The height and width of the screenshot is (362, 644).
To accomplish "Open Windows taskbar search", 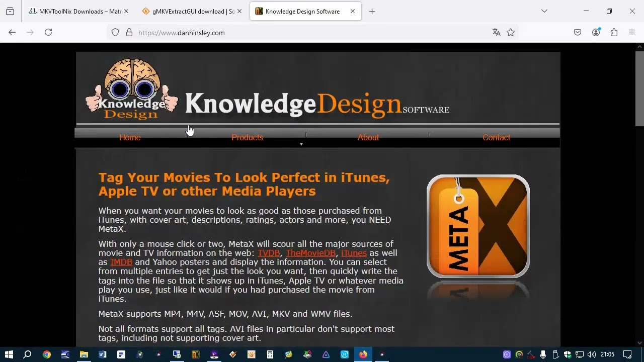I will click(28, 354).
